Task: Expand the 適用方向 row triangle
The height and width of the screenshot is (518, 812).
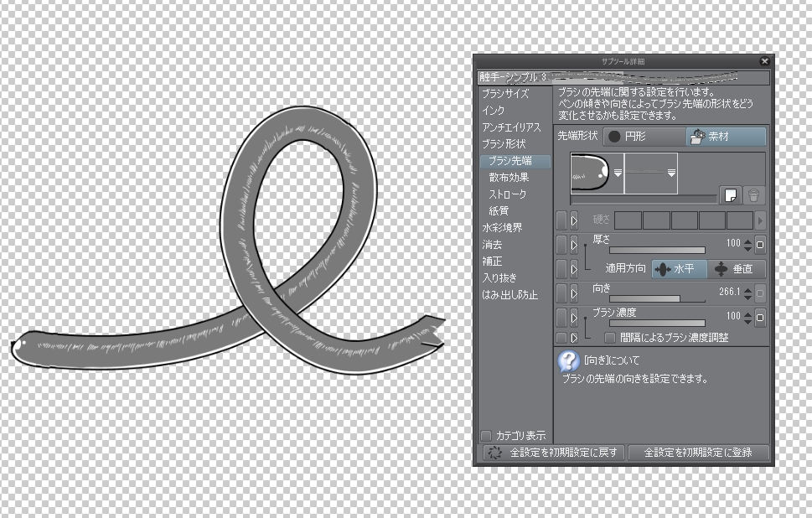Action: (x=574, y=269)
